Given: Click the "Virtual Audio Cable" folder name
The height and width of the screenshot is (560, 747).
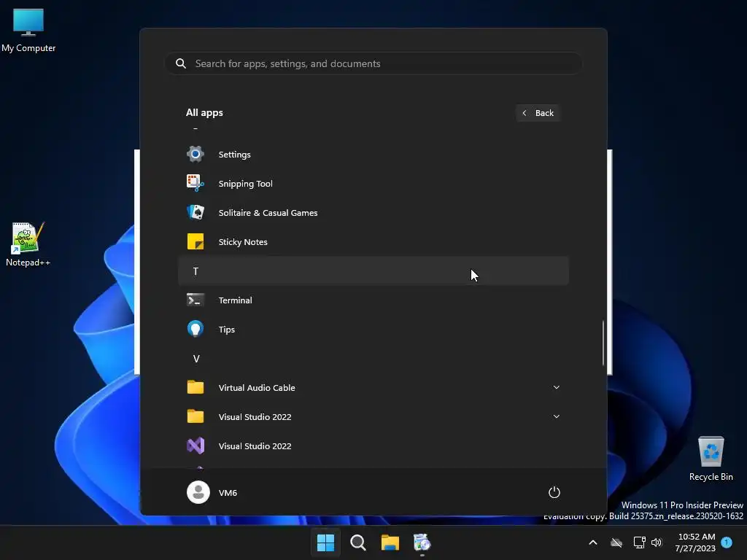Looking at the screenshot, I should point(257,388).
